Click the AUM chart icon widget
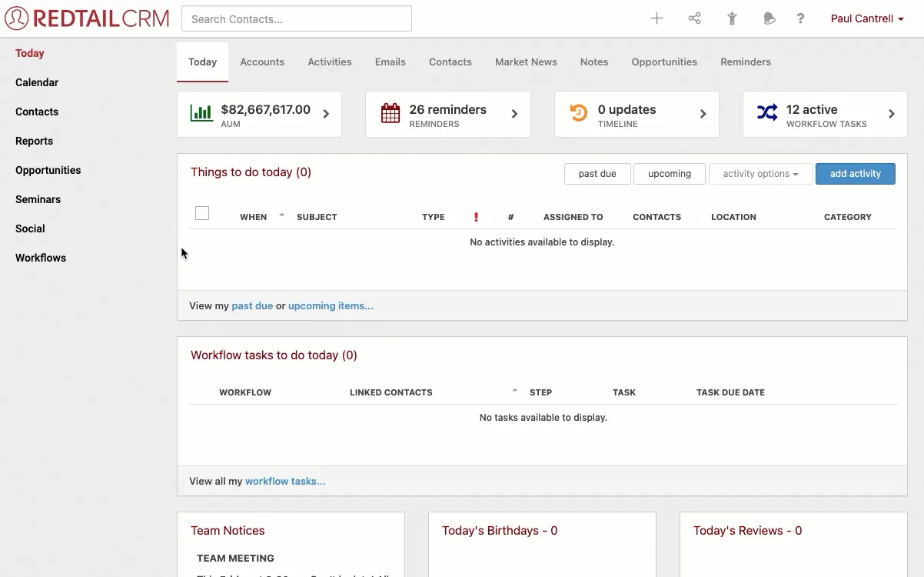The height and width of the screenshot is (577, 924). 201,112
